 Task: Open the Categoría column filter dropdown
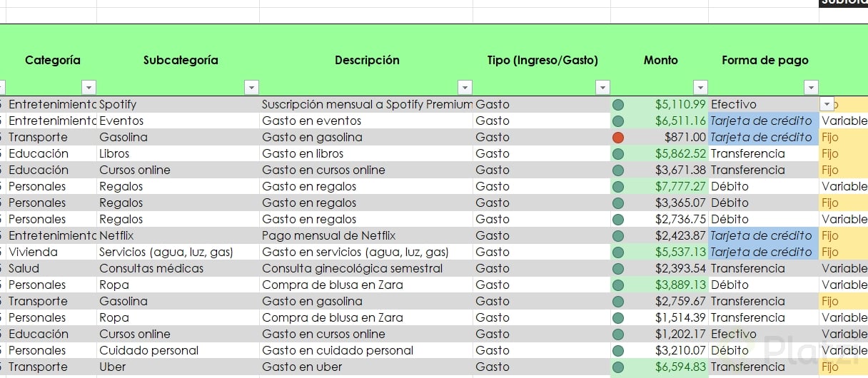pos(89,88)
